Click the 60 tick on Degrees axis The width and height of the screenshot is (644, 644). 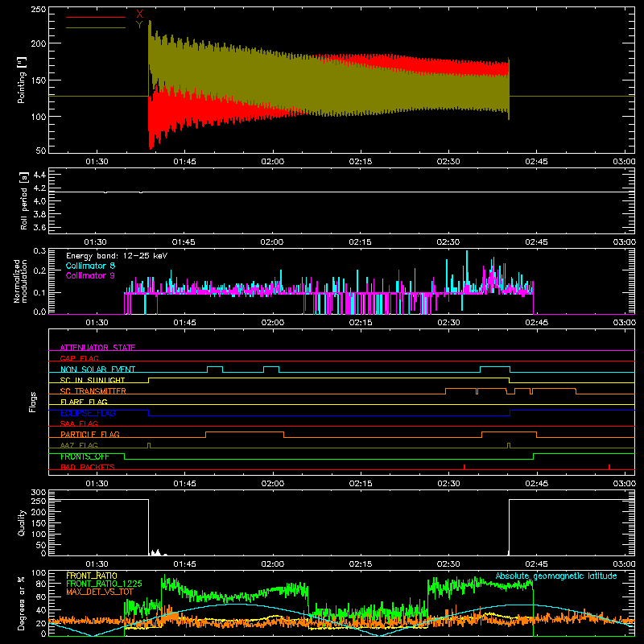click(41, 597)
